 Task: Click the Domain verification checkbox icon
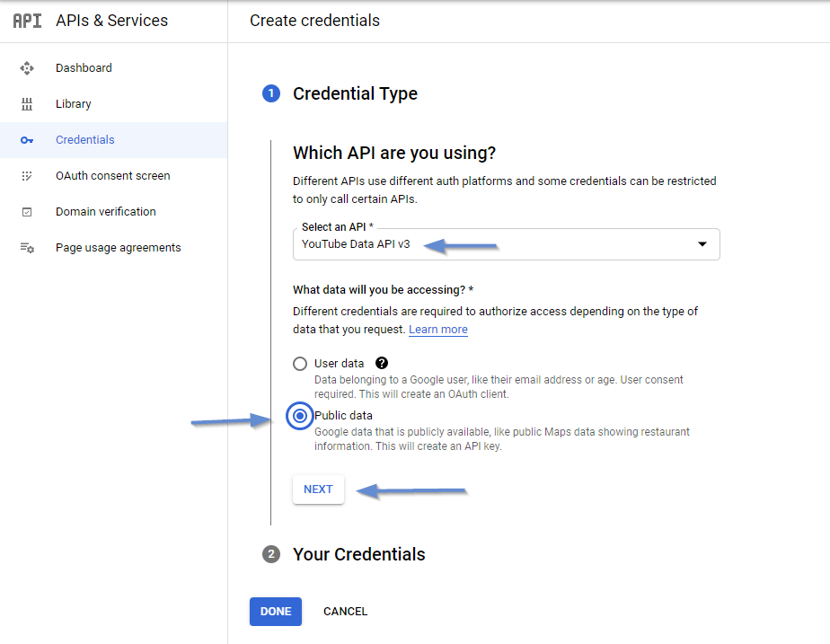click(27, 212)
